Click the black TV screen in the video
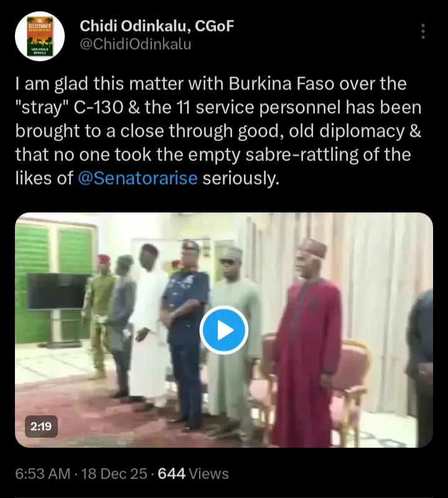The width and height of the screenshot is (448, 498). (x=58, y=291)
